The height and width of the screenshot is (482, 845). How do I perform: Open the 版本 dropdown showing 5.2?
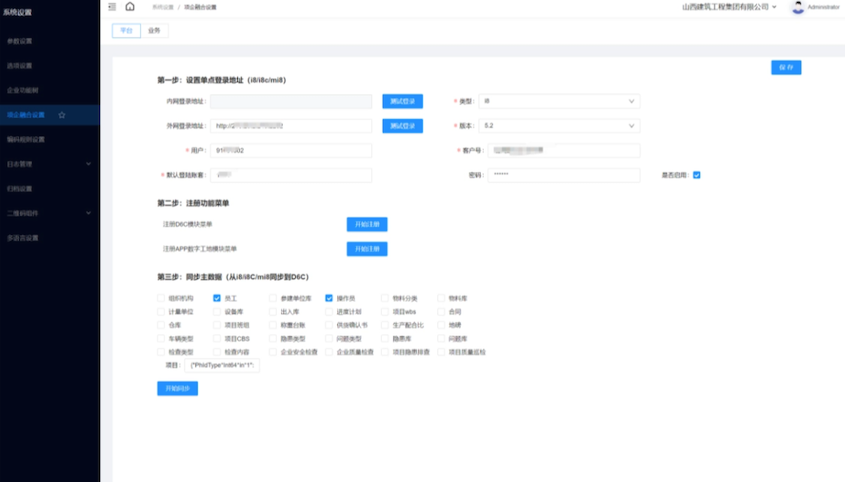[559, 126]
